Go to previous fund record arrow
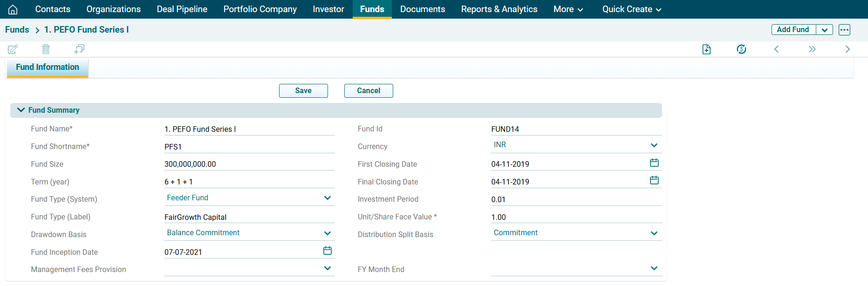This screenshot has height=286, width=868. [x=776, y=49]
